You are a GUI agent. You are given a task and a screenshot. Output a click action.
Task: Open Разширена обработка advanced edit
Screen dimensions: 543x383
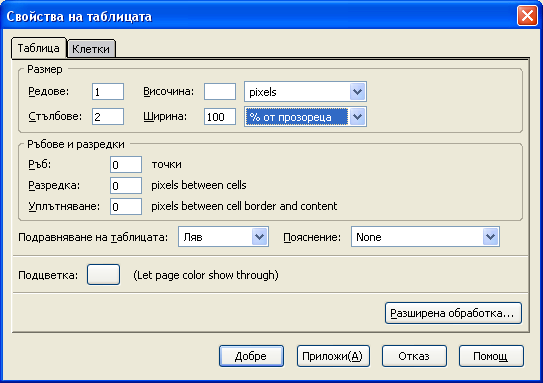[453, 313]
